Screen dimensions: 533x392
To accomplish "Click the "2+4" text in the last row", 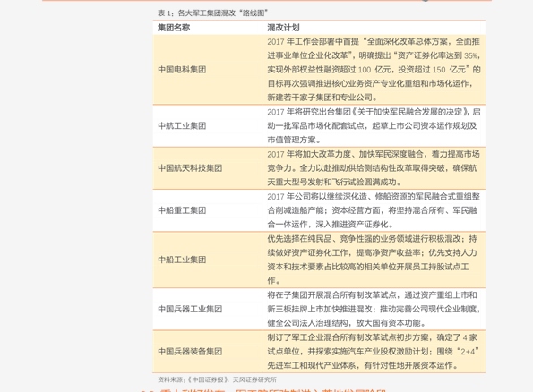I will pos(468,351).
